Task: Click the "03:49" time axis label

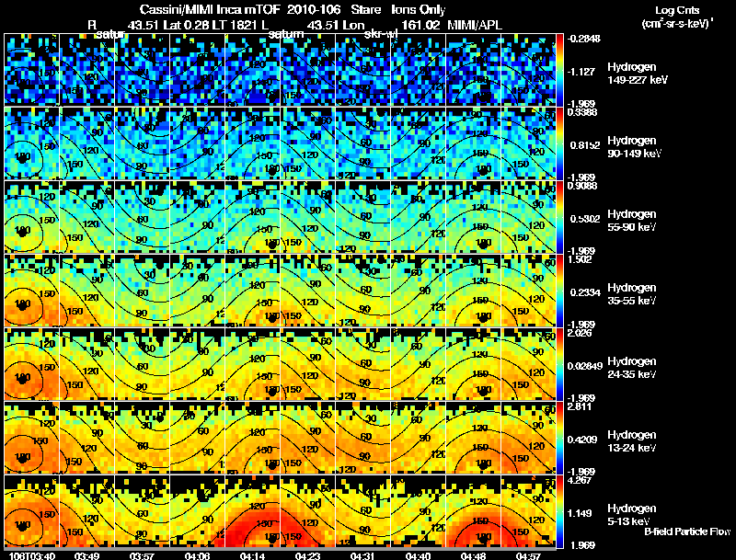Action: point(86,555)
